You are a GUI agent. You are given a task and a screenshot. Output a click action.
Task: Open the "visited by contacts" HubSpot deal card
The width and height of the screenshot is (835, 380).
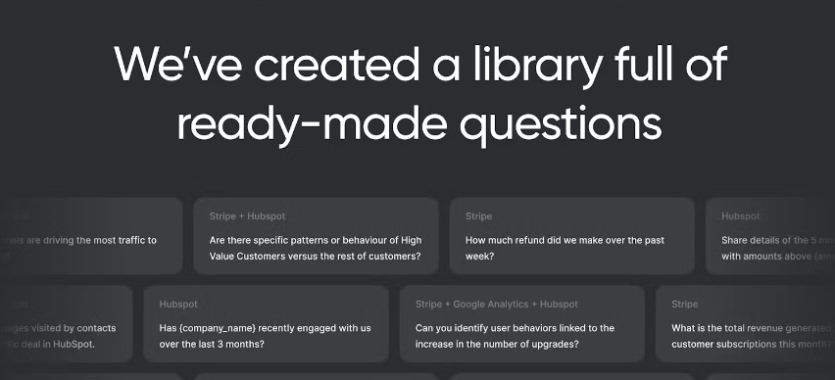tap(66, 324)
